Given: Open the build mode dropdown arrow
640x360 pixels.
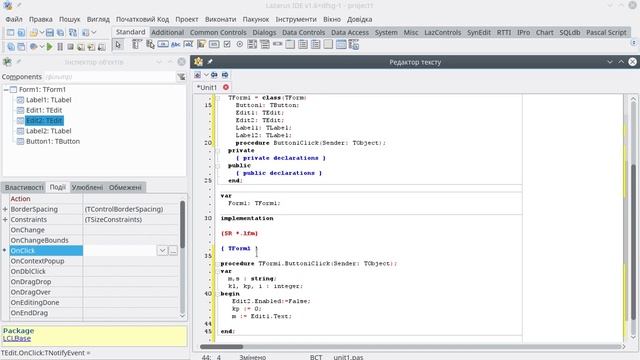Looking at the screenshot, I should (42, 47).
